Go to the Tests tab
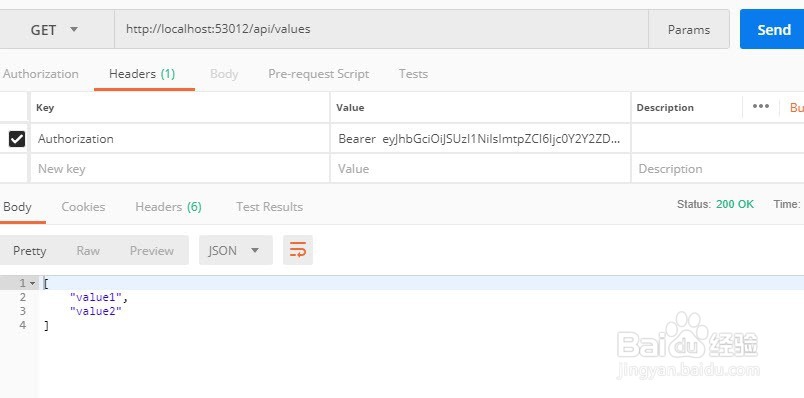The image size is (804, 398). (x=413, y=74)
